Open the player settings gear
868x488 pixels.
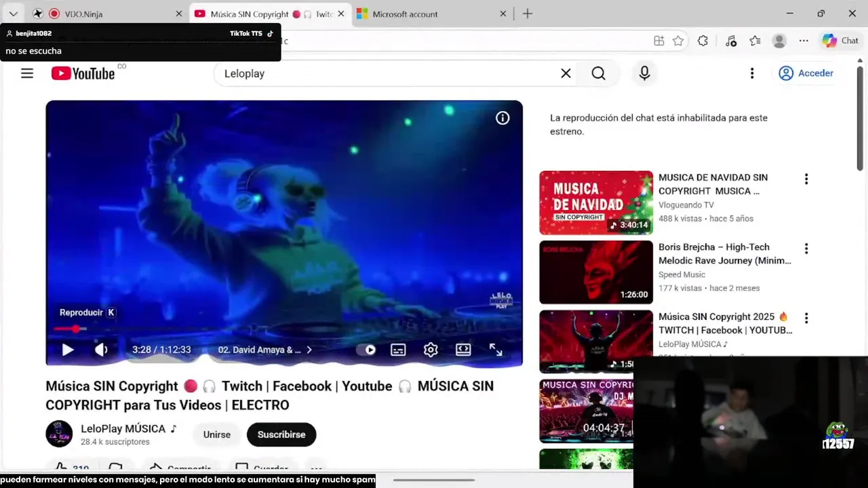coord(431,350)
